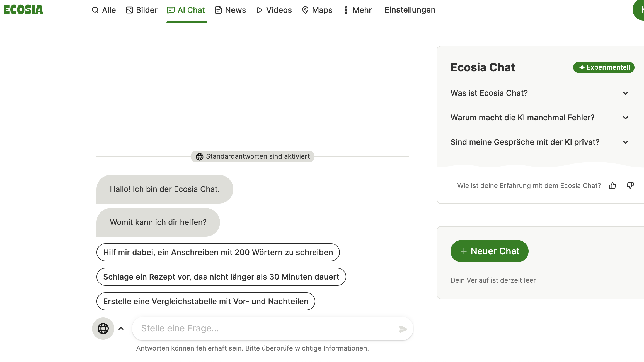Switch to the Bilder tab

[142, 10]
